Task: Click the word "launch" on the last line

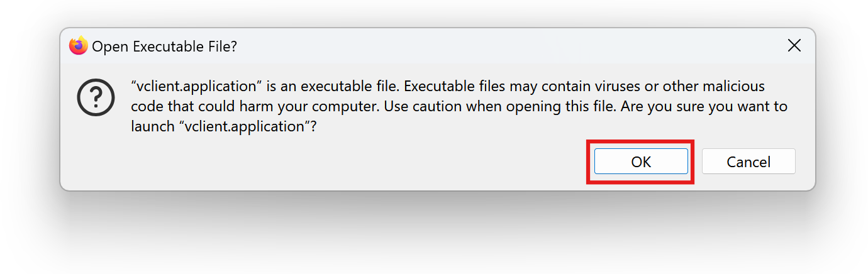Action: tap(153, 126)
